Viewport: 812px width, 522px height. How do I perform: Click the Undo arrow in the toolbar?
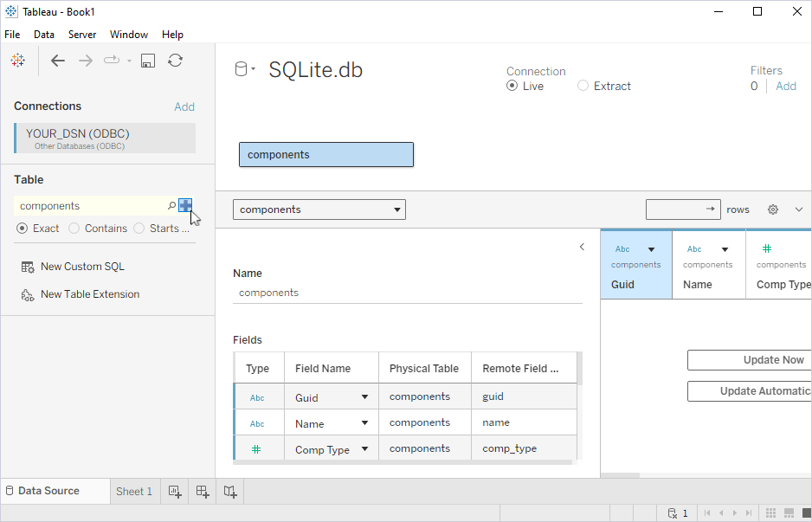pyautogui.click(x=57, y=61)
